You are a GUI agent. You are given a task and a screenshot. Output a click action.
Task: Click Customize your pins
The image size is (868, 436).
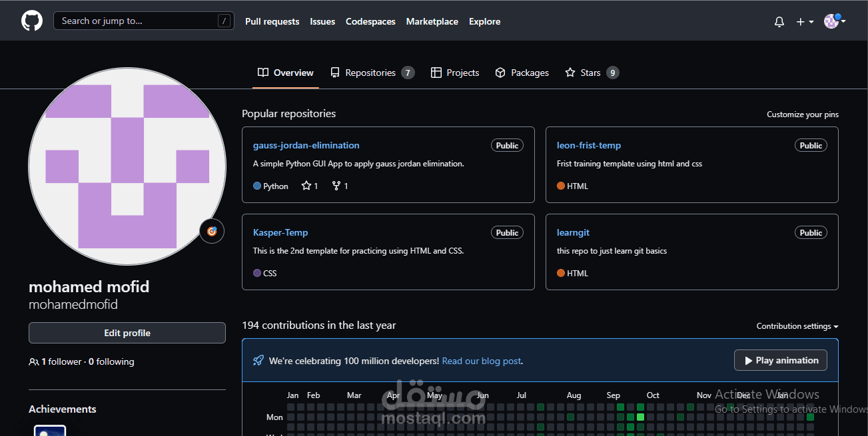803,114
